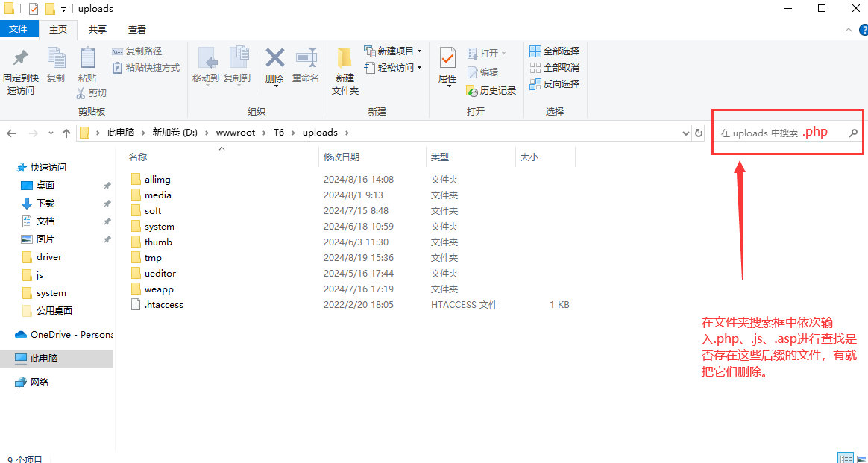Viewport: 868px width, 463px height.
Task: Click the 粘贴 (Paste) icon
Action: point(87,66)
